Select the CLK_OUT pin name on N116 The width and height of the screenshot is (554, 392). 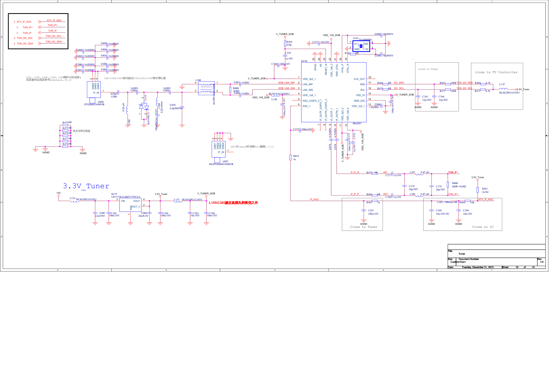(359, 79)
